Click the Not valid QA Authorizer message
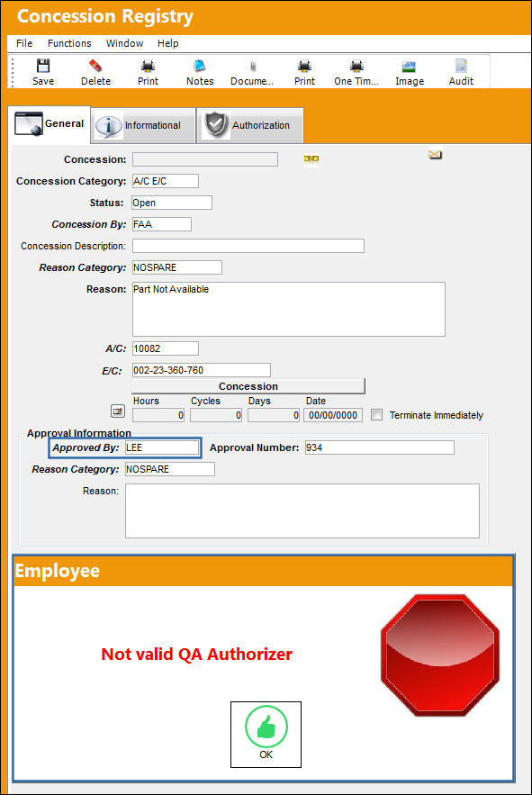Viewport: 532px width, 795px height. click(x=197, y=654)
